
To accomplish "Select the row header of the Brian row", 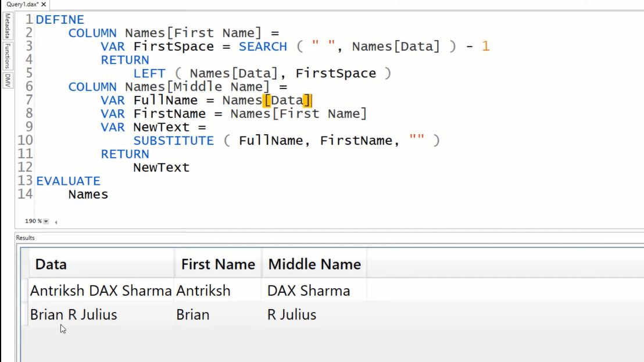I will [24, 314].
